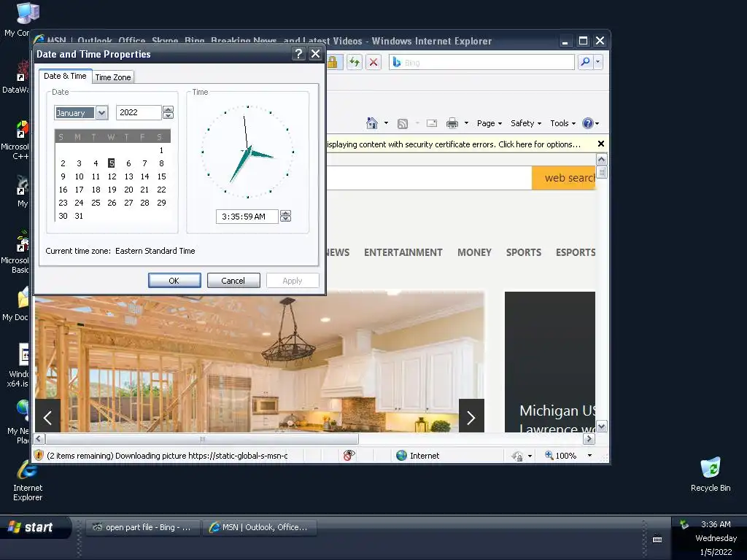The width and height of the screenshot is (747, 560).
Task: Select day 12 in the calendar
Action: click(x=112, y=176)
